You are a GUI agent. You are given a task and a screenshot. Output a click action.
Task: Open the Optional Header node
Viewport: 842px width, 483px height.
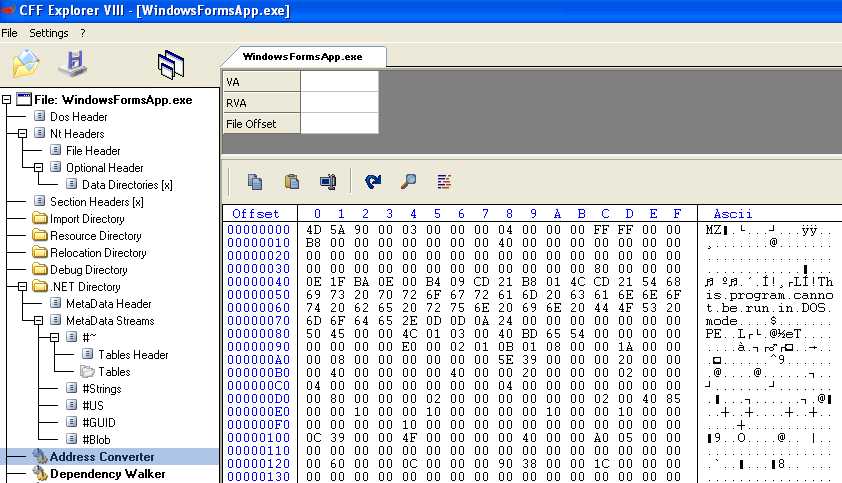tap(105, 168)
